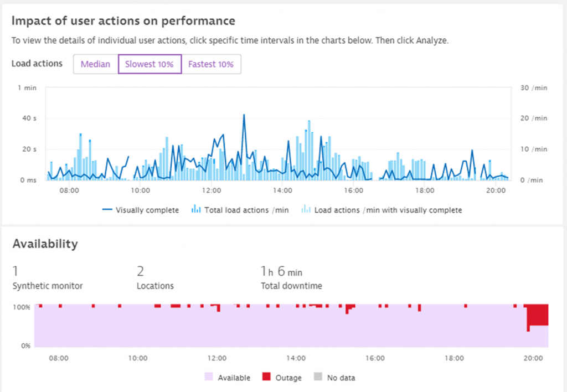This screenshot has width=567, height=392.
Task: Click the Load actions with visually complete icon
Action: coord(305,210)
